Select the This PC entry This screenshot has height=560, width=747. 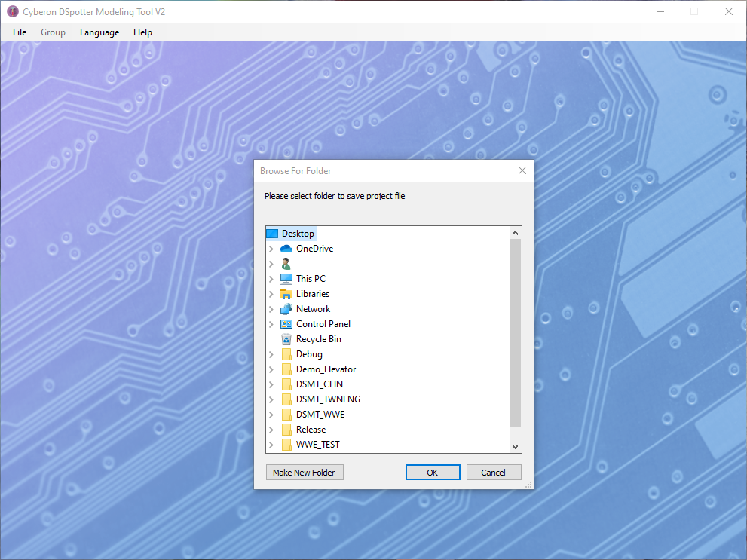[311, 279]
